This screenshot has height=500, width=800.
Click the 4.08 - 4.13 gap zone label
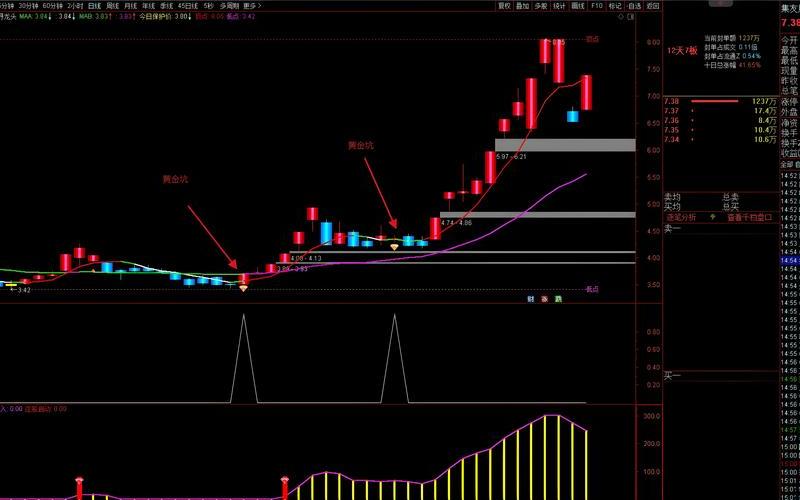pyautogui.click(x=306, y=259)
